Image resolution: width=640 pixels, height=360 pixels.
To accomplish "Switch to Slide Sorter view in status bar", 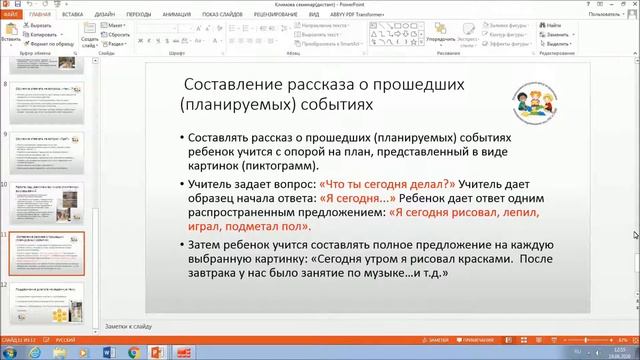I will [x=524, y=340].
